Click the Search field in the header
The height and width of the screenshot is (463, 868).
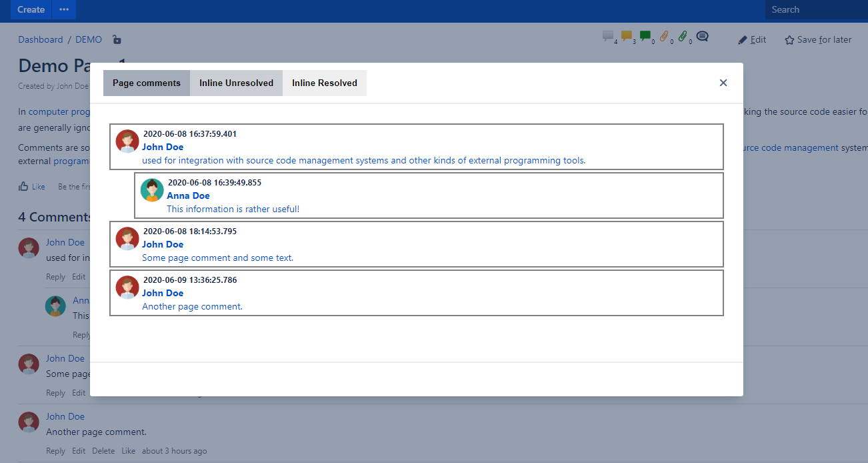tap(813, 9)
